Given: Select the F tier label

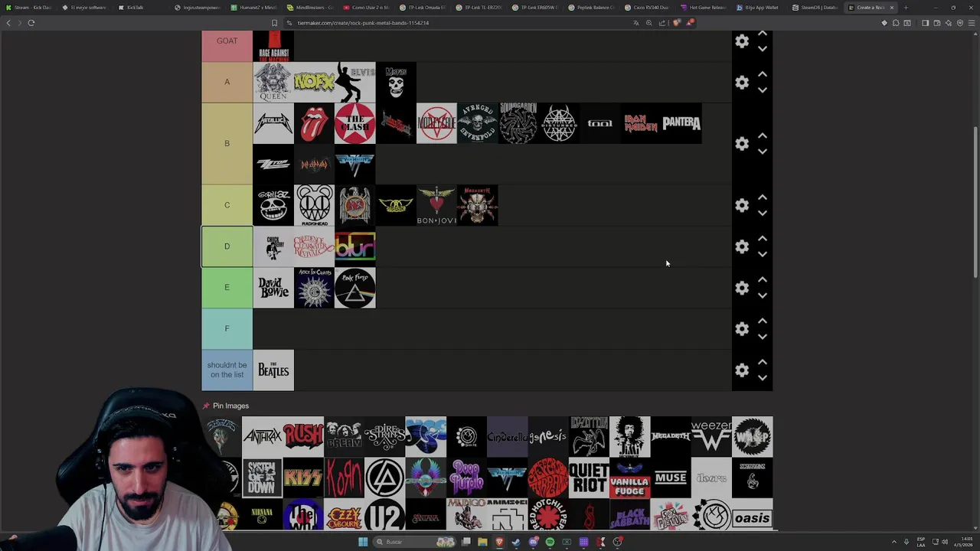Looking at the screenshot, I should tap(227, 329).
